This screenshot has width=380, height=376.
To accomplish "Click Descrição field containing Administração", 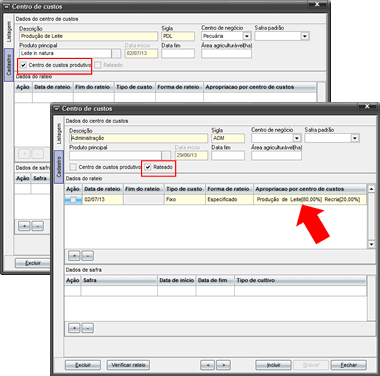I will [138, 138].
